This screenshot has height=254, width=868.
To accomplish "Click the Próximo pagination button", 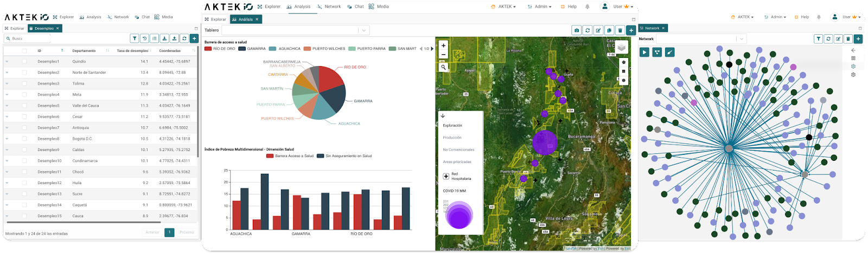I will [187, 232].
